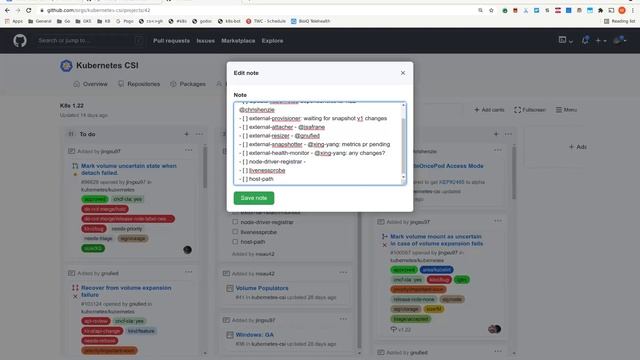The image size is (640, 360).
Task: Click the browser address bar URL
Action: click(x=98, y=10)
